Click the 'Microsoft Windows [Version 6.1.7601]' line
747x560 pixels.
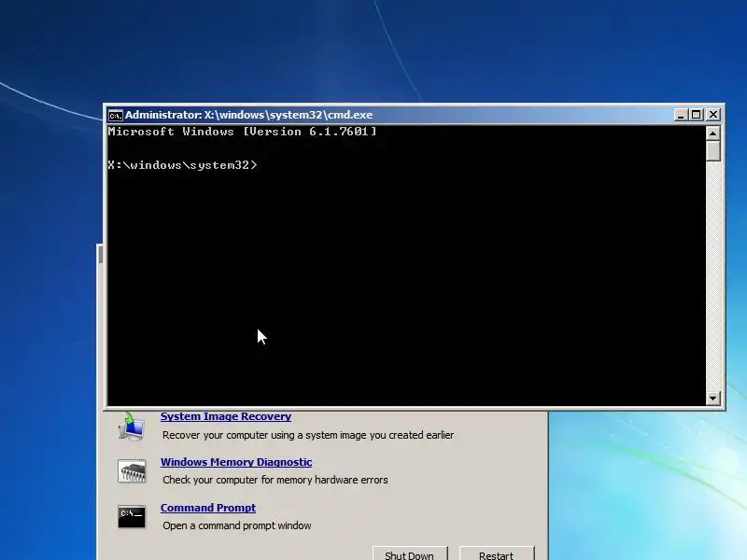coord(242,132)
